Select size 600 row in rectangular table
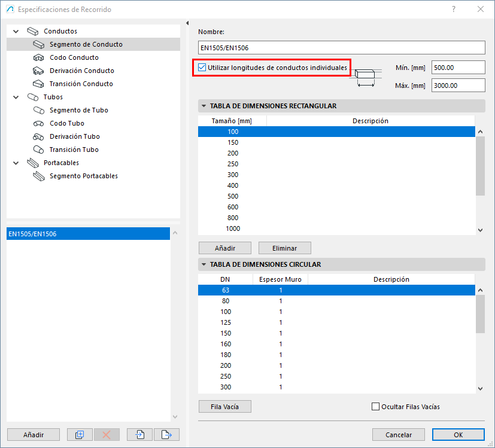The height and width of the screenshot is (448, 495). [336, 207]
